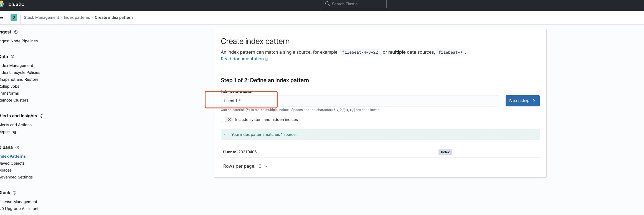
Task: Click the Index badge
Action: 445,152
